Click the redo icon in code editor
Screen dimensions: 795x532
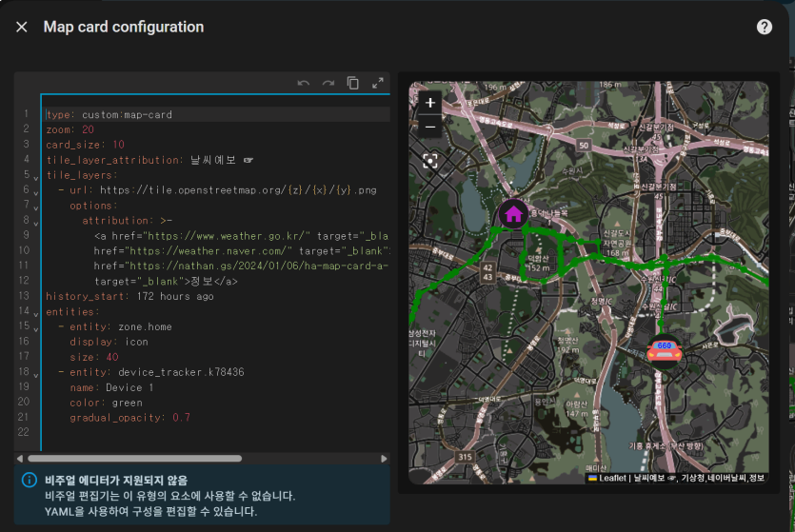point(328,83)
